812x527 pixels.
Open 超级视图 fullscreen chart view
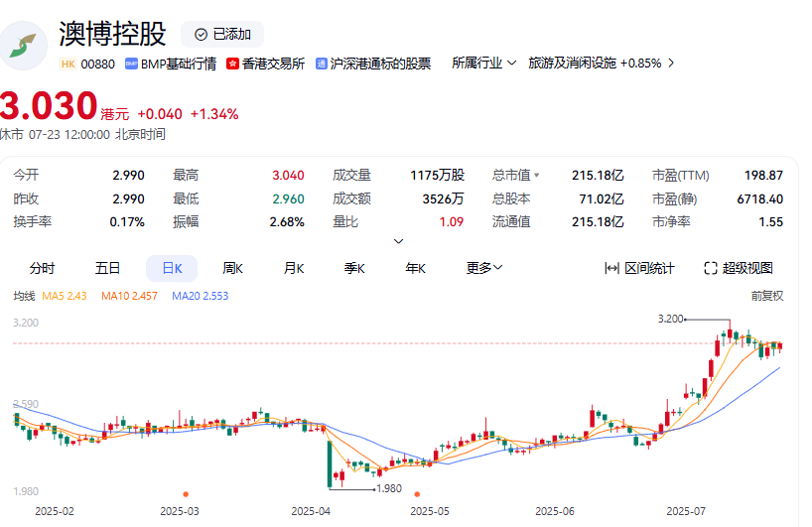pos(739,268)
